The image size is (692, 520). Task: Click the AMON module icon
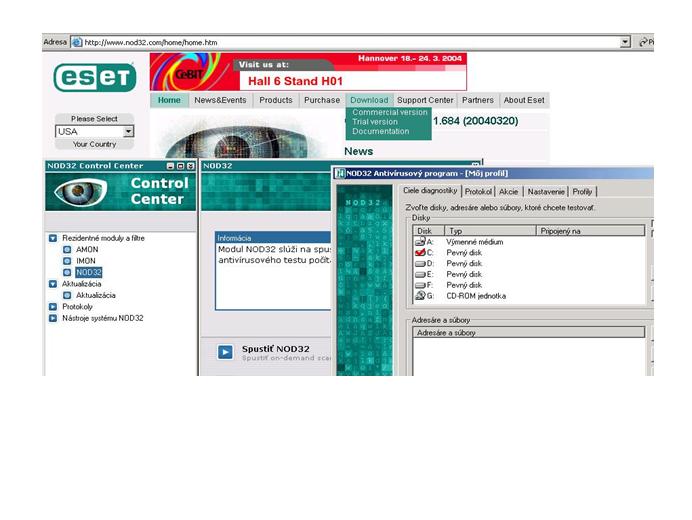click(x=67, y=249)
